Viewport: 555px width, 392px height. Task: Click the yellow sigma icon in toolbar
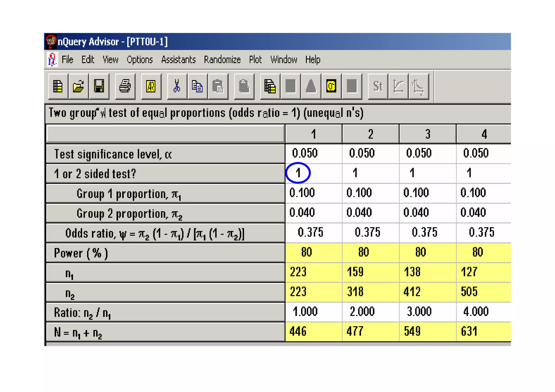(x=331, y=87)
